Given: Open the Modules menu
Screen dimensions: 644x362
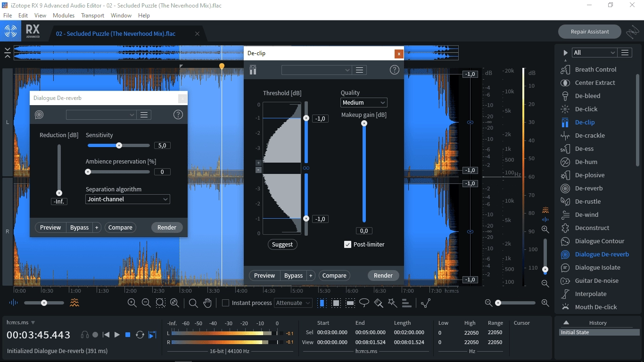Looking at the screenshot, I should point(64,15).
